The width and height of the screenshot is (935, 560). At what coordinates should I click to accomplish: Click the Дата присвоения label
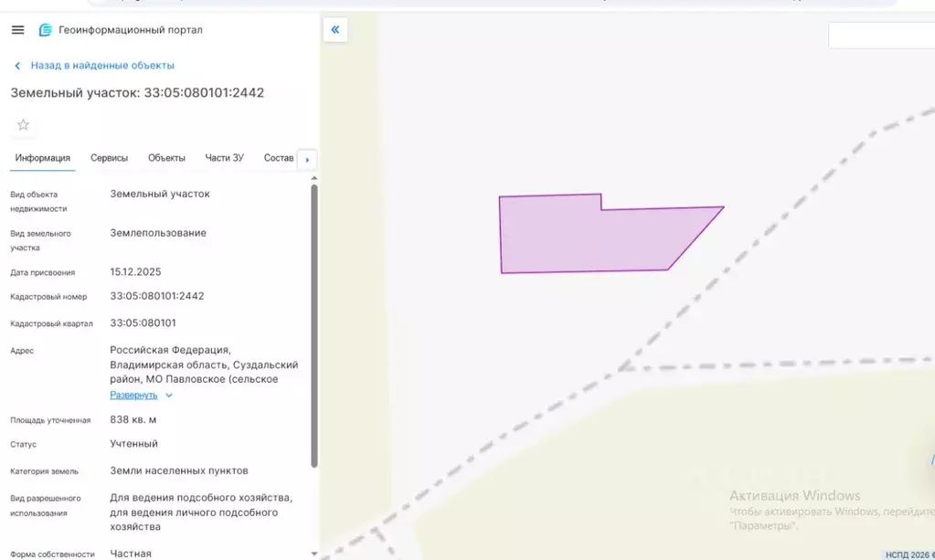click(x=42, y=272)
